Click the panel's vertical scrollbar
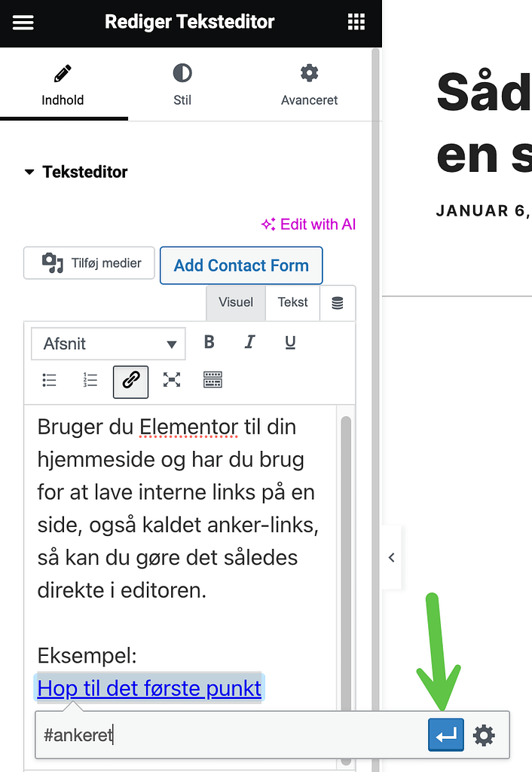The image size is (532, 772). [375, 379]
